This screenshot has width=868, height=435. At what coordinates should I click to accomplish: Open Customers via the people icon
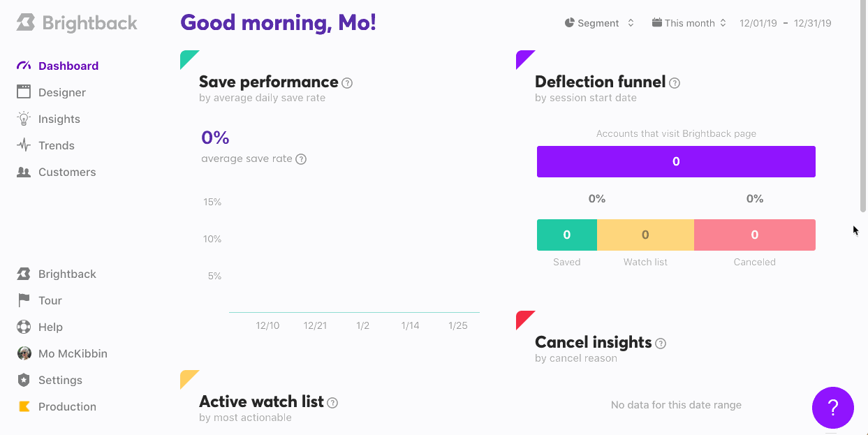[24, 172]
